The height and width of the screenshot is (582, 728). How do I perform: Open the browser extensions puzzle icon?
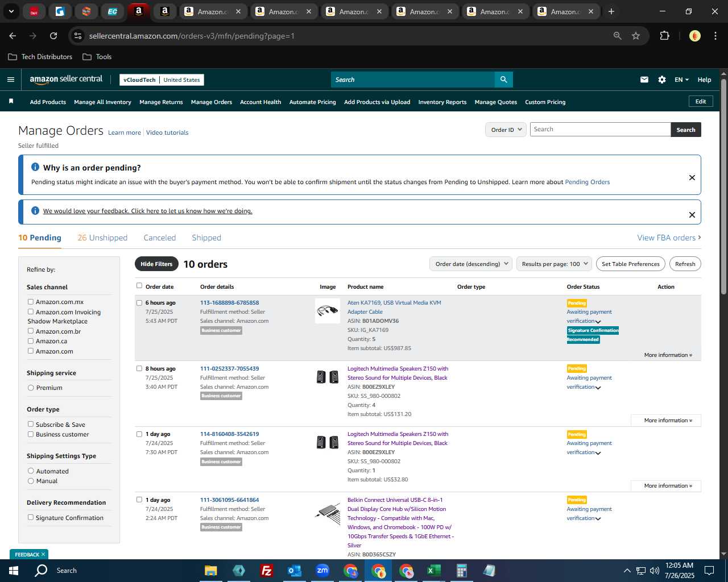[664, 36]
